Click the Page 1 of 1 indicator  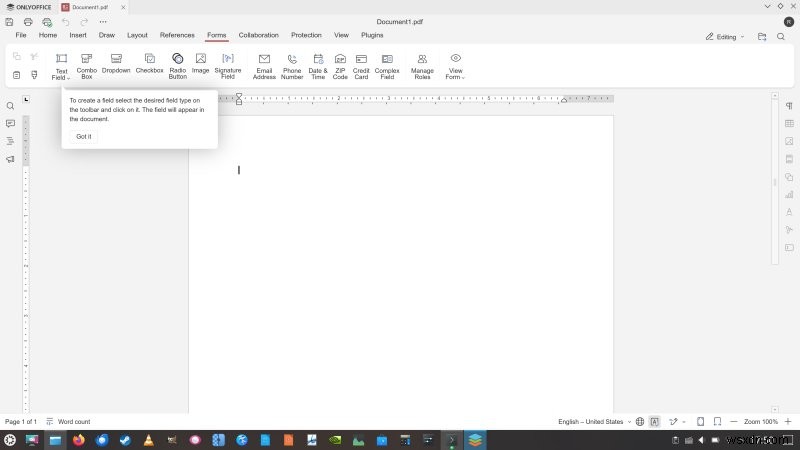click(x=21, y=421)
